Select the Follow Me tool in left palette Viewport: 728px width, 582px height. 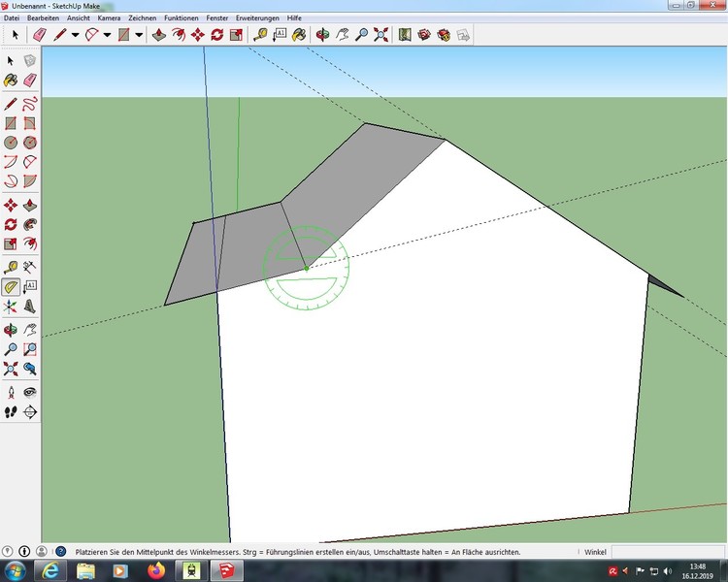coord(30,225)
